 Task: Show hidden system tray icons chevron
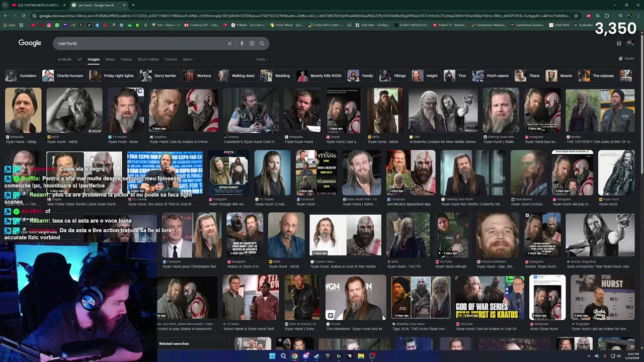coord(589,356)
